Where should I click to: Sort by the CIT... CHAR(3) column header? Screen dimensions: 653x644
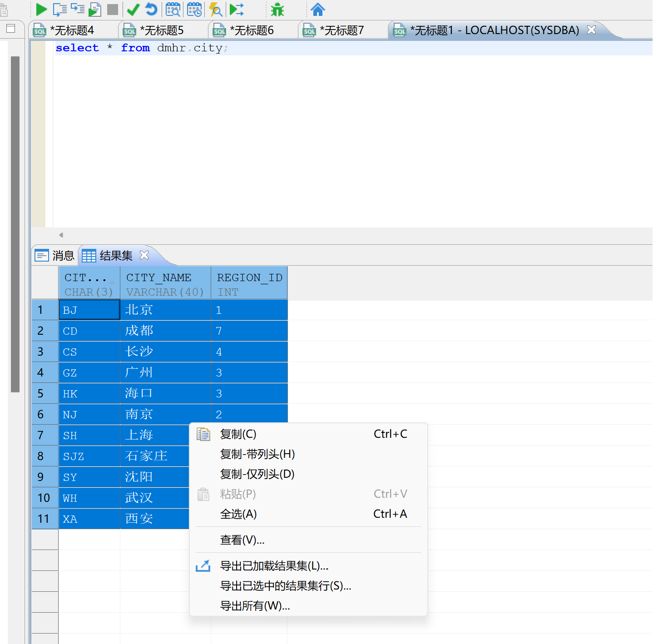[x=89, y=284]
